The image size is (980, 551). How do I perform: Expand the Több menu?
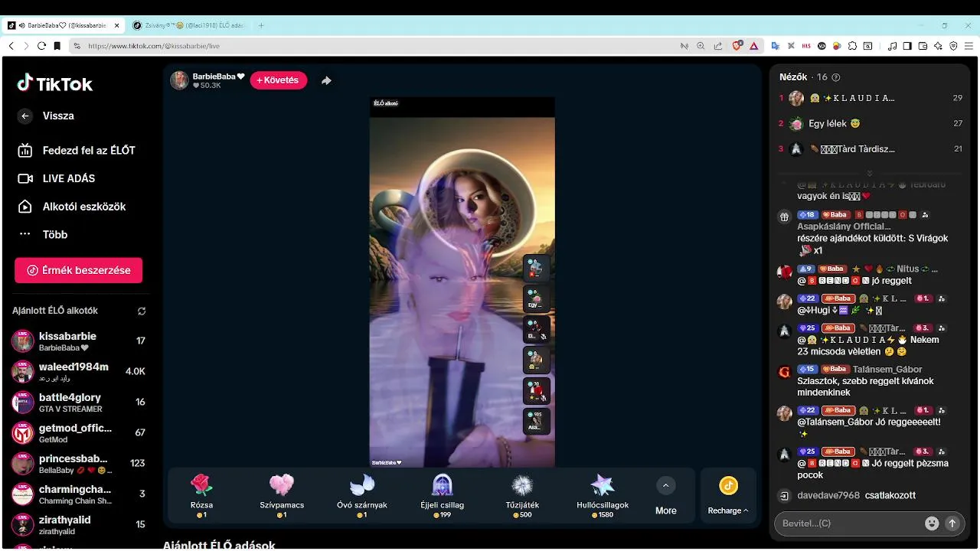pos(42,235)
